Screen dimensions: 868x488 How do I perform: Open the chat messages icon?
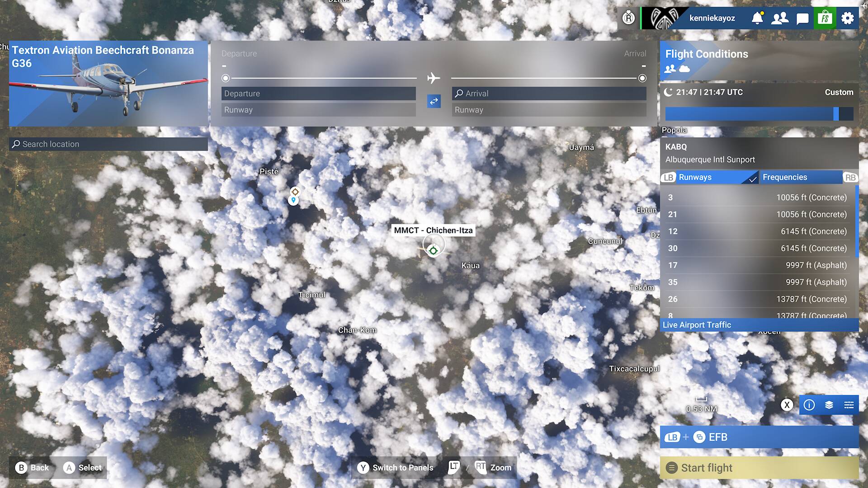(x=802, y=19)
